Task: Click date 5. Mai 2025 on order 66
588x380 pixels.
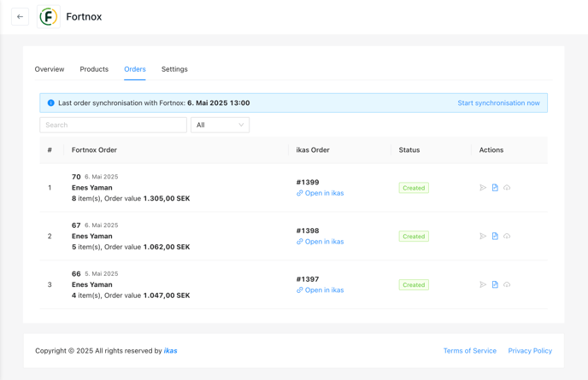Action: click(101, 273)
